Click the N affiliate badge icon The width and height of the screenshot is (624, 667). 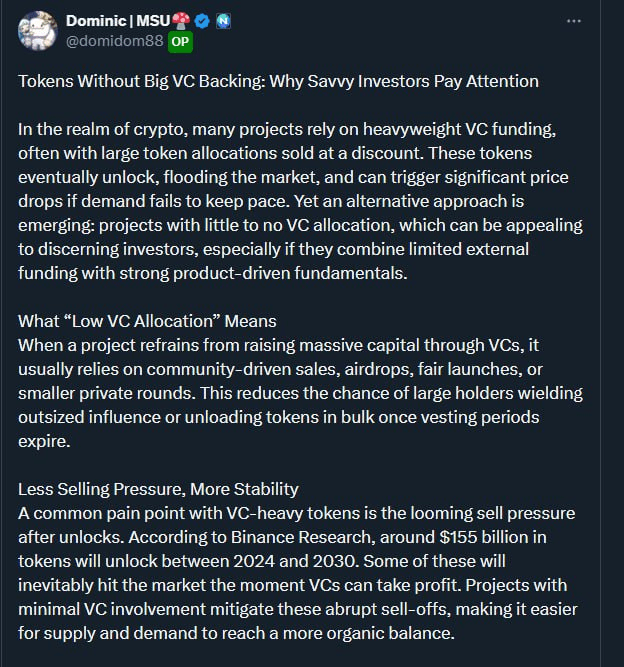coord(223,21)
